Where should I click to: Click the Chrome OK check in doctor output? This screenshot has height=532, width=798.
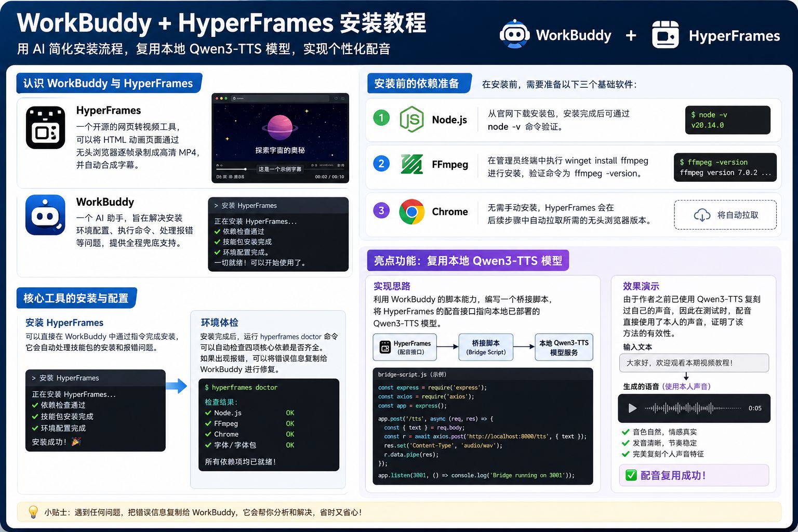pyautogui.click(x=208, y=434)
